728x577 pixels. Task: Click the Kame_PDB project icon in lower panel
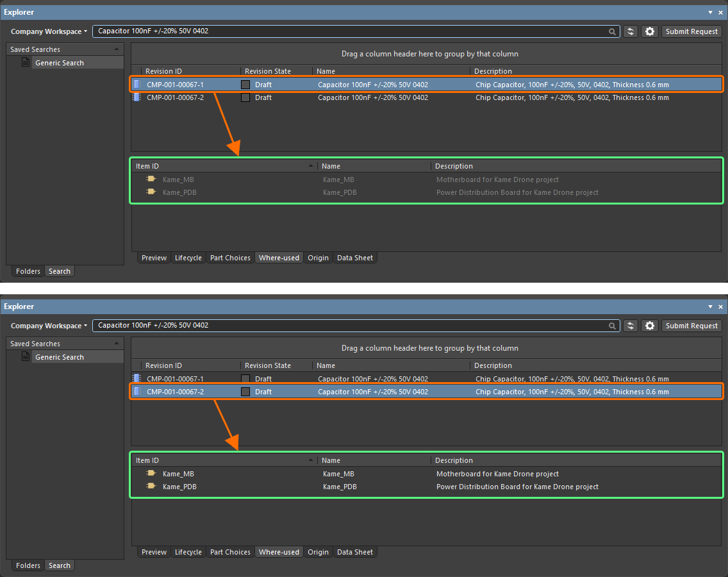pyautogui.click(x=151, y=487)
